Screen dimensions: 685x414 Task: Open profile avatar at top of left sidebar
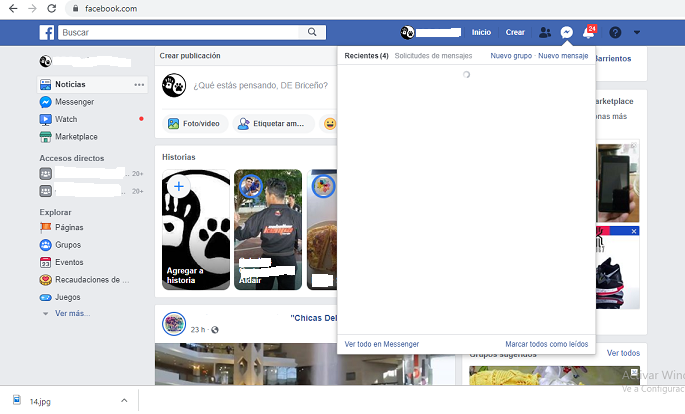pyautogui.click(x=45, y=62)
